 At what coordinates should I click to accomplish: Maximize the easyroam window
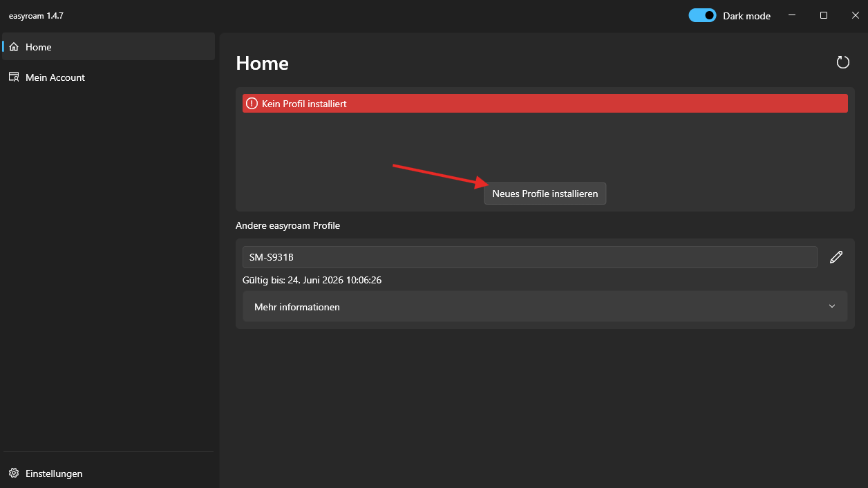click(x=824, y=15)
